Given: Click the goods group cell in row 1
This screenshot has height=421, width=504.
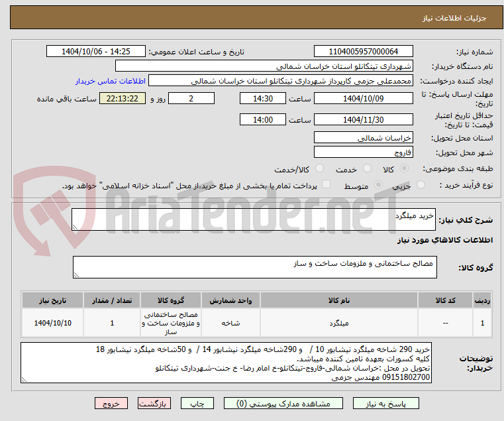Looking at the screenshot, I should click(x=171, y=323).
